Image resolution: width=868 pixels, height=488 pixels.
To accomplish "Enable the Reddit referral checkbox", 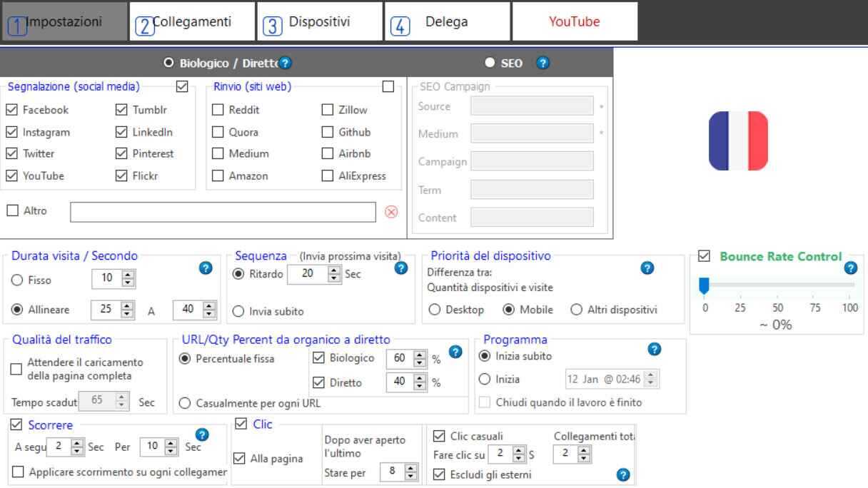I will [218, 110].
